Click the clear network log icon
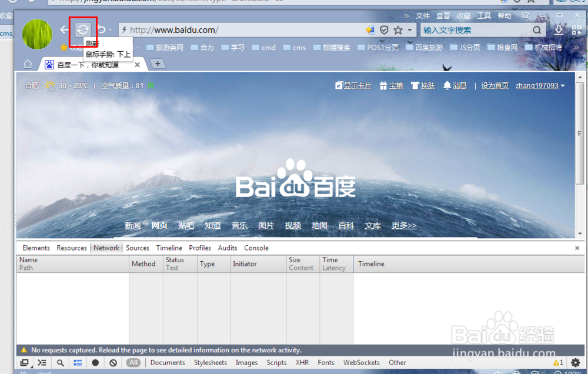The width and height of the screenshot is (588, 374). 113,363
